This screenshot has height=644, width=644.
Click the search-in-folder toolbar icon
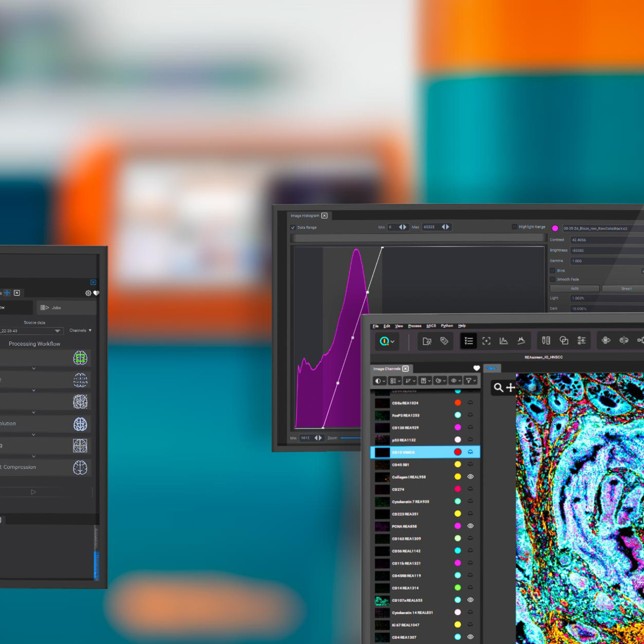(x=427, y=341)
